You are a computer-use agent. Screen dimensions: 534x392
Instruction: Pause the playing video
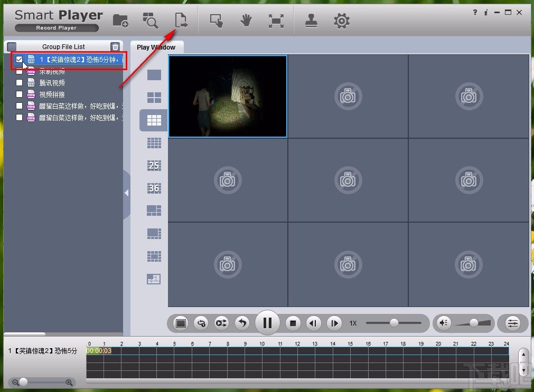point(267,322)
